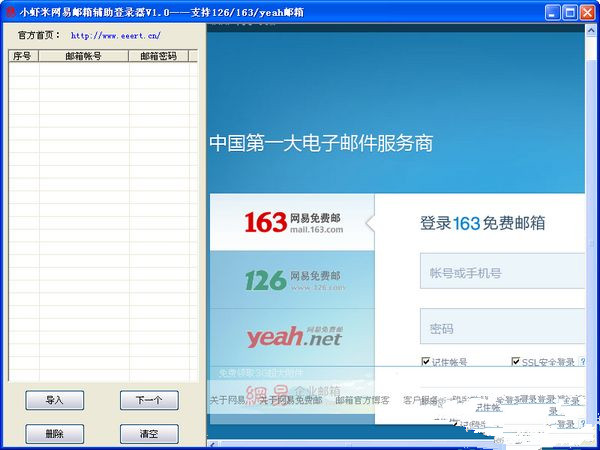This screenshot has width=600, height=450.
Task: Minimize the login helper window
Action: pos(552,13)
